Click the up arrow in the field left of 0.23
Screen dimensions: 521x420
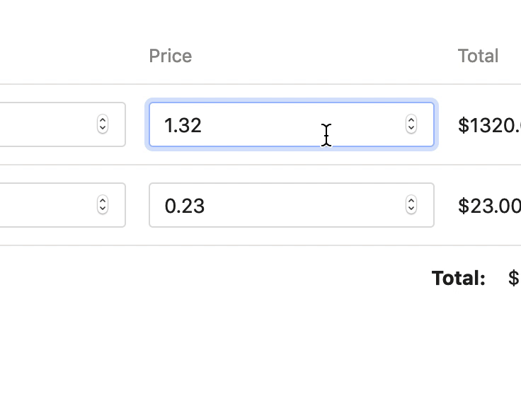click(103, 202)
